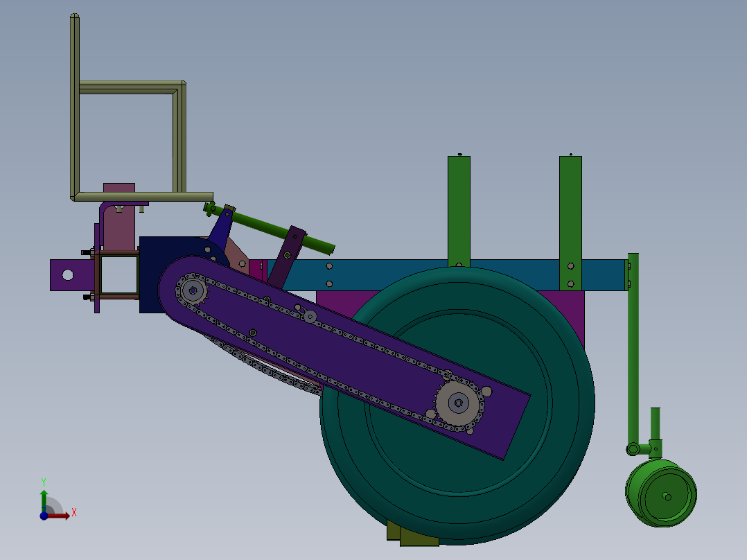Select the small idler sprocket mid-chain
The width and height of the screenshot is (747, 560).
(x=310, y=317)
